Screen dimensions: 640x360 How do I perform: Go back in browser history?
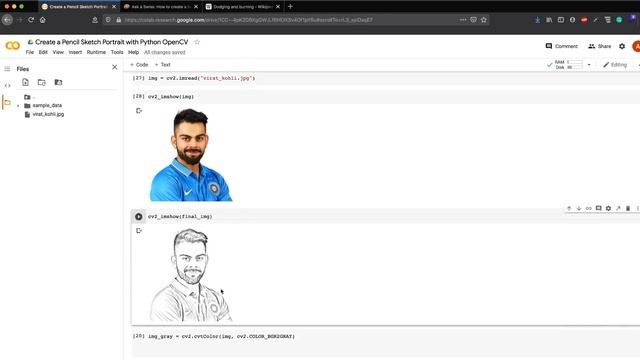pos(7,20)
